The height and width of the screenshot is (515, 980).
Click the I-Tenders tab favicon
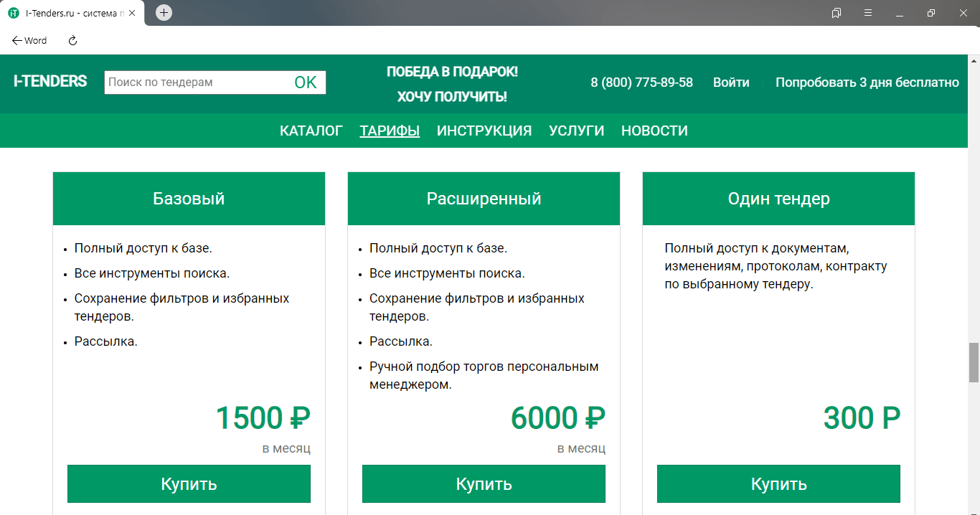coord(13,13)
